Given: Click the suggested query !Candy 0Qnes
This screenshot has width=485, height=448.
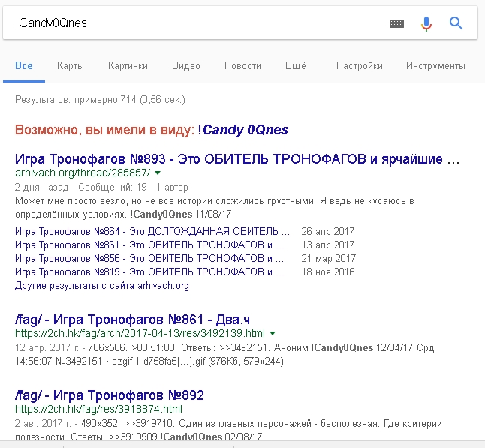Looking at the screenshot, I should pyautogui.click(x=243, y=130).
